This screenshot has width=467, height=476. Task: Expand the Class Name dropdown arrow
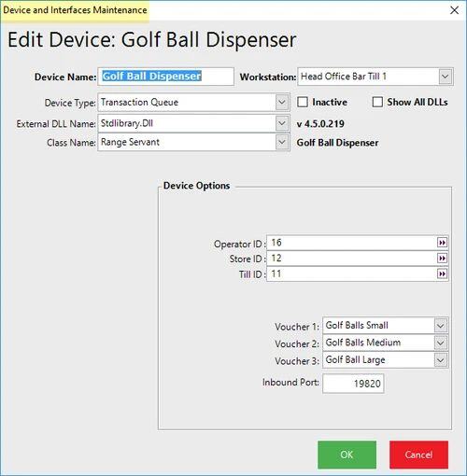(x=282, y=143)
